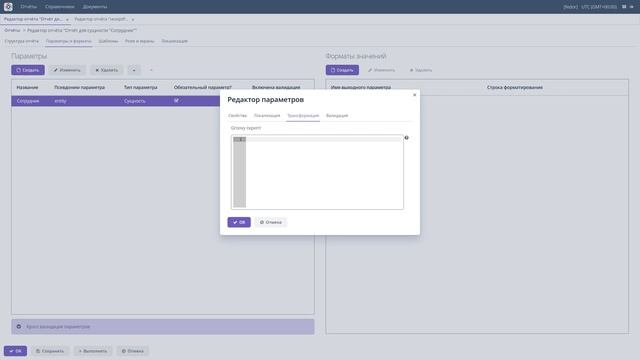Click the UTC timezone indicator in the header

(599, 7)
